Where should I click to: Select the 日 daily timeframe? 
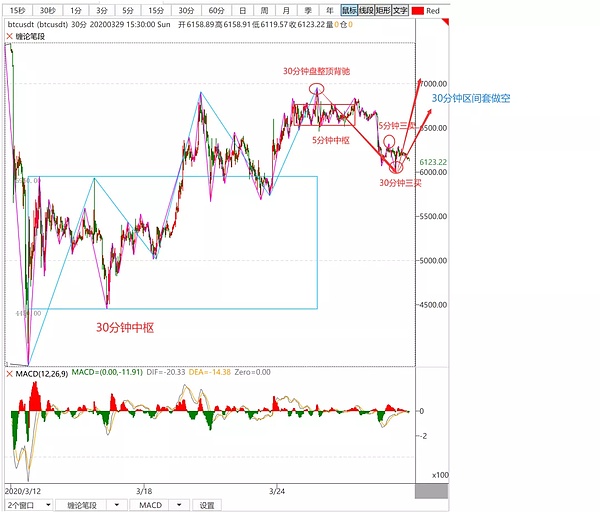pos(241,11)
